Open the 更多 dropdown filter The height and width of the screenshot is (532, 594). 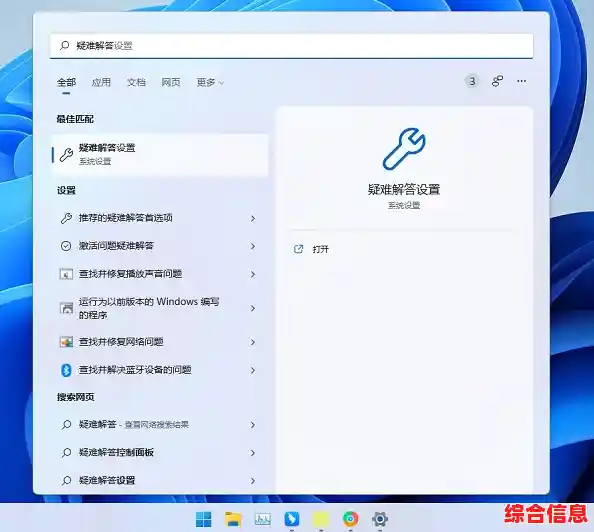pyautogui.click(x=210, y=82)
